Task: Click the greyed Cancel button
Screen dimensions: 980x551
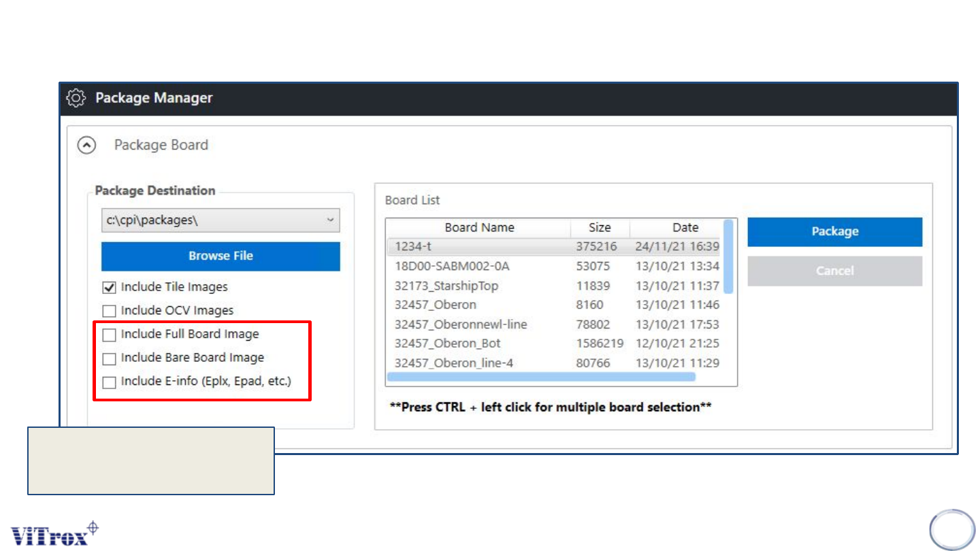Action: point(834,271)
